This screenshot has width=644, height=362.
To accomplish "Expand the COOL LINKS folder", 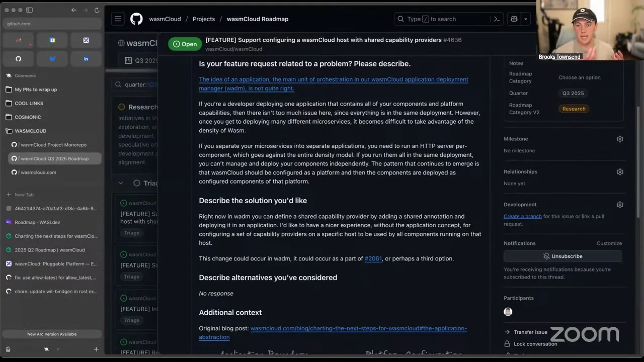I will click(x=52, y=103).
